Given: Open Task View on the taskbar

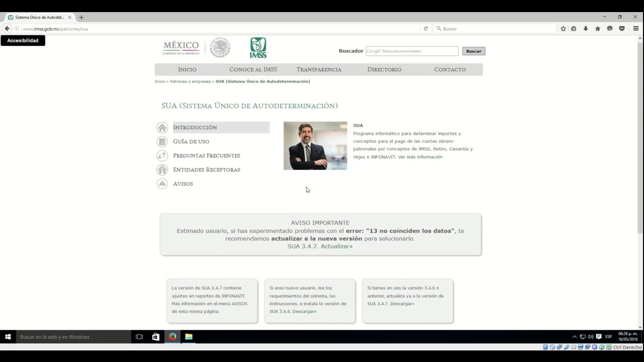Looking at the screenshot, I should coord(139,337).
